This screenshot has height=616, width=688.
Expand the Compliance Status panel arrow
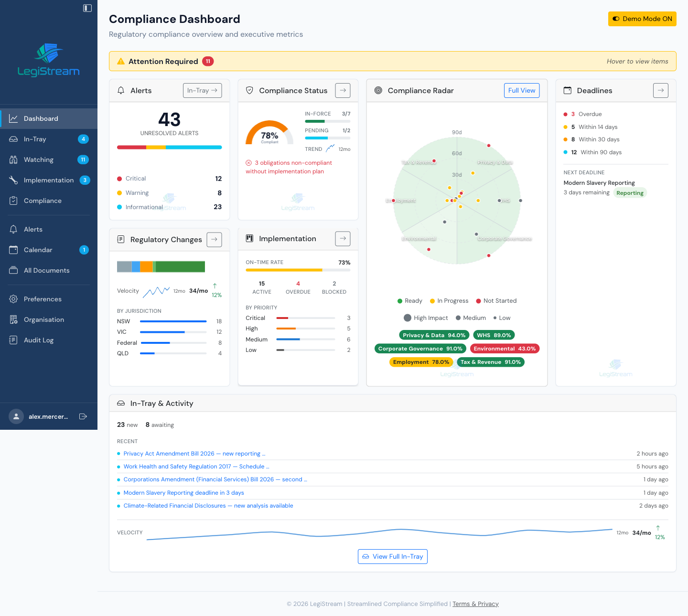[343, 90]
